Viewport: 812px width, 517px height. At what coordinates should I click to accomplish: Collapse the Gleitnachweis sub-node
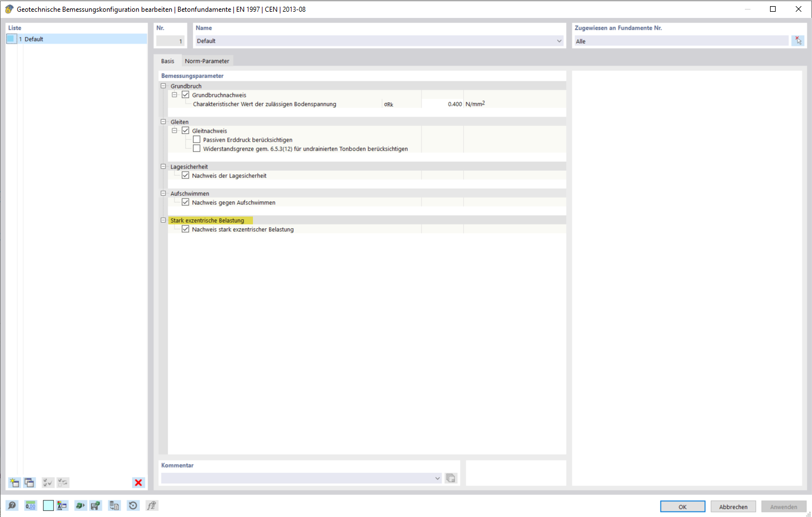tap(175, 131)
